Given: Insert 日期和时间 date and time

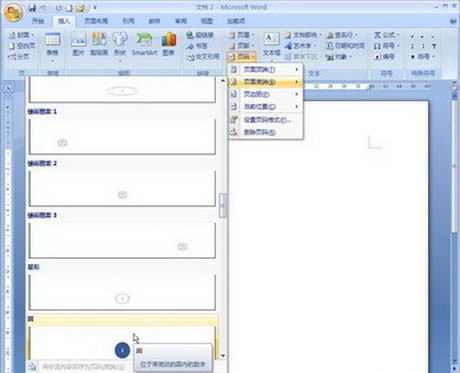Looking at the screenshot, I should coord(345,46).
